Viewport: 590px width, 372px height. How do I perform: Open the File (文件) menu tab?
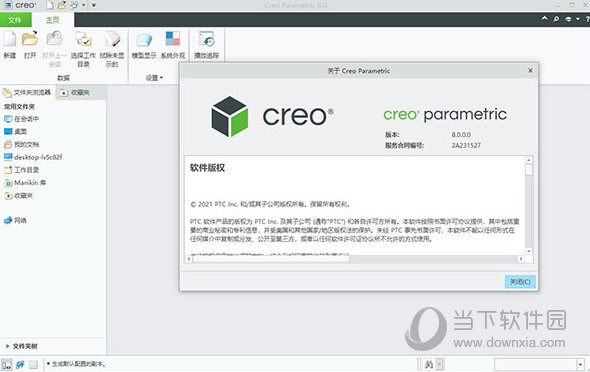click(15, 20)
